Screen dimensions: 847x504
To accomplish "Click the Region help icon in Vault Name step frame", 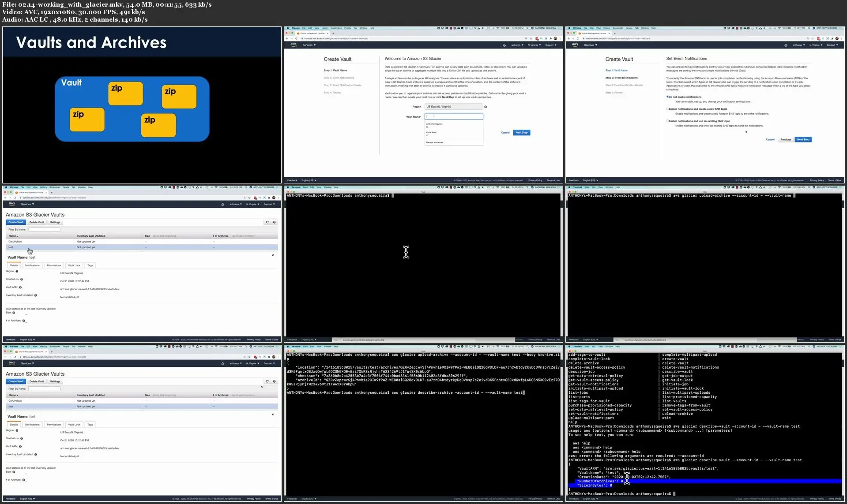I will click(486, 107).
